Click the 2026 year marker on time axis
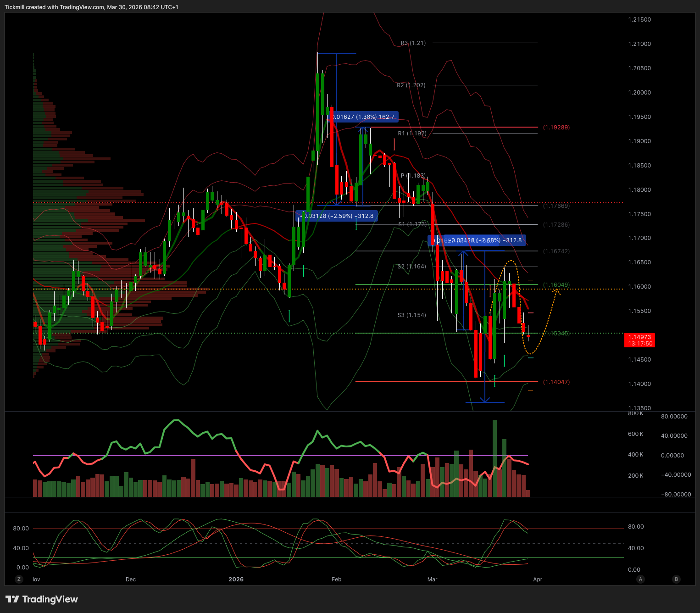Viewport: 700px width, 613px height. pyautogui.click(x=236, y=579)
